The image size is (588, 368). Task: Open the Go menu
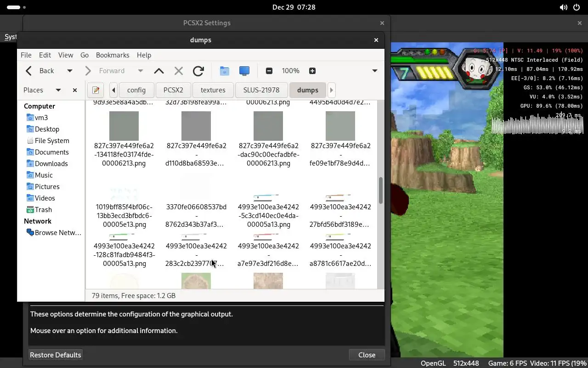coord(85,55)
